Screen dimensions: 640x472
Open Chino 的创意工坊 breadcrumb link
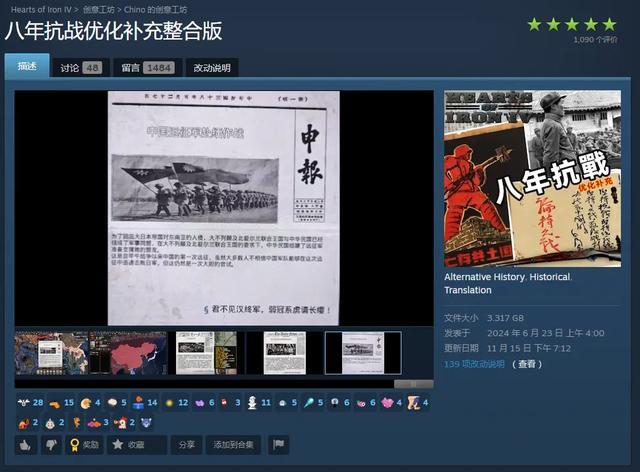click(x=156, y=9)
